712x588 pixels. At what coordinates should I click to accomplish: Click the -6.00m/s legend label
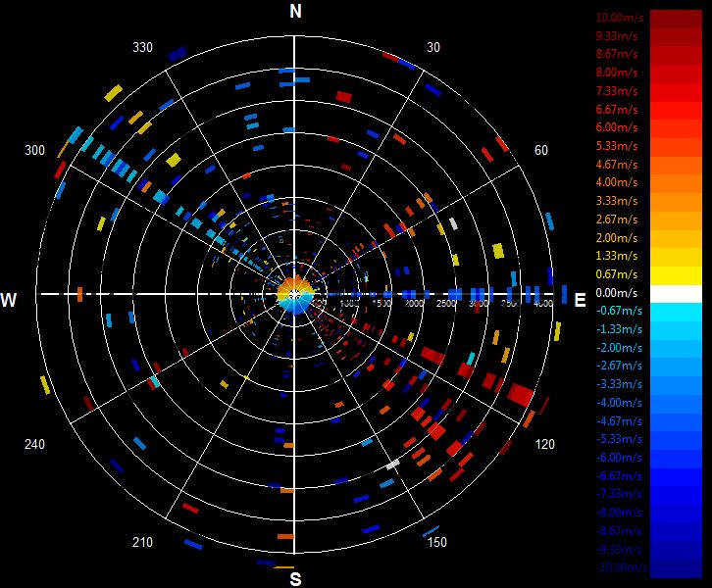click(619, 458)
